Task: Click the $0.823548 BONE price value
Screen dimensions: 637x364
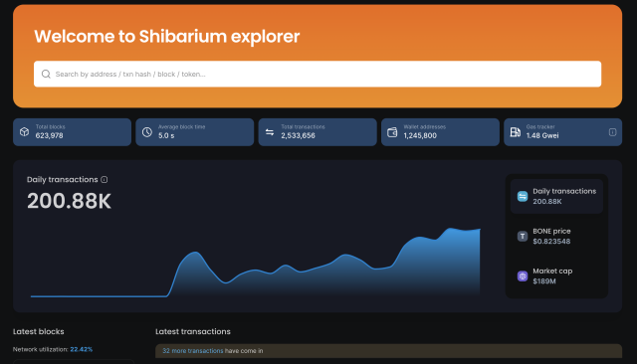Action: click(x=551, y=242)
